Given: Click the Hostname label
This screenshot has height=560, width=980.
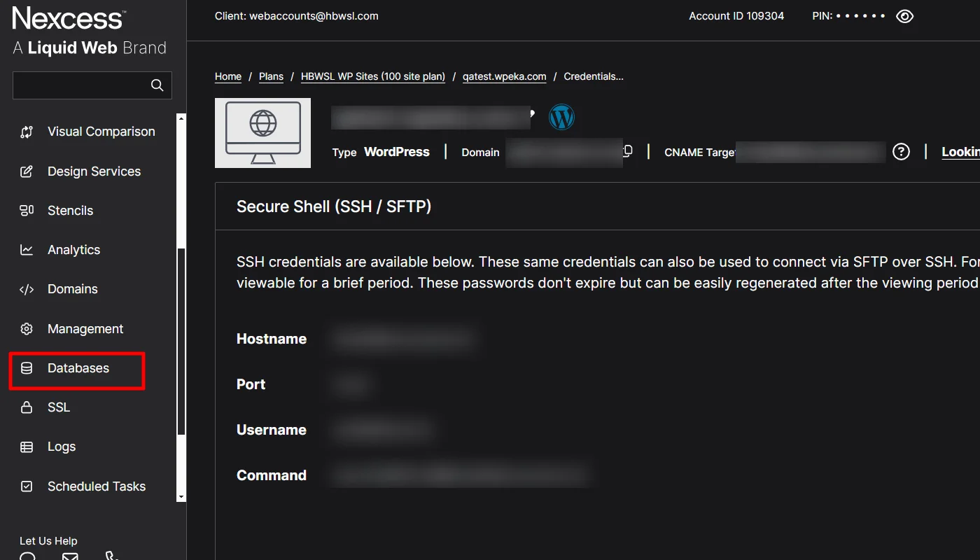Looking at the screenshot, I should click(272, 339).
